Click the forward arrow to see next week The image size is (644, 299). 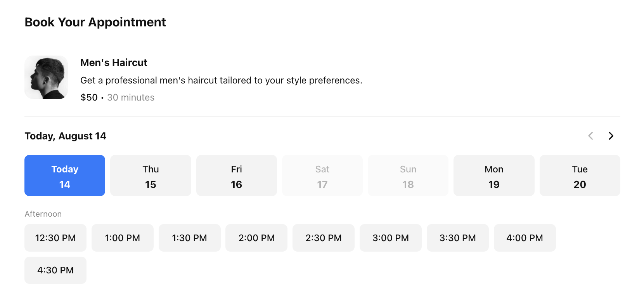tap(611, 136)
